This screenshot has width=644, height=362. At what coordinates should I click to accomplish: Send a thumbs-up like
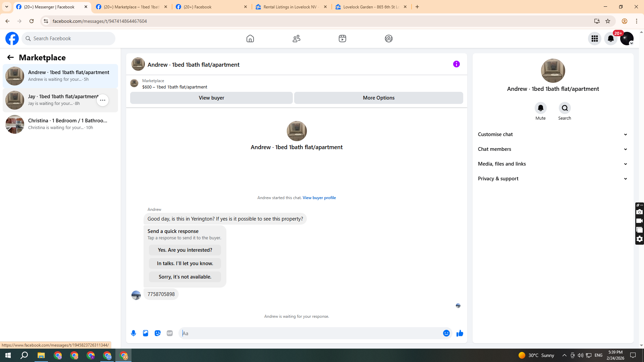click(x=460, y=333)
